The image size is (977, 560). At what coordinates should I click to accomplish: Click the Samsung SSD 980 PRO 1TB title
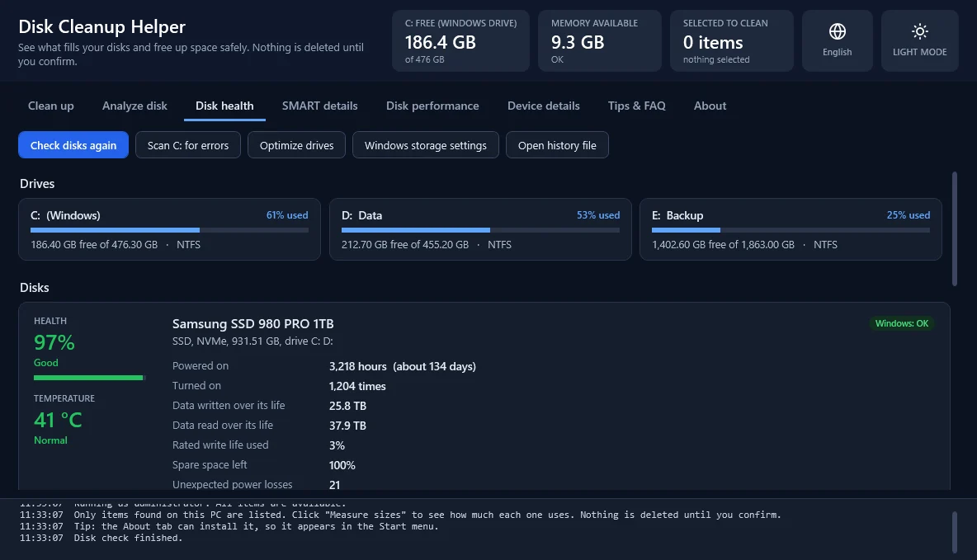(x=253, y=324)
